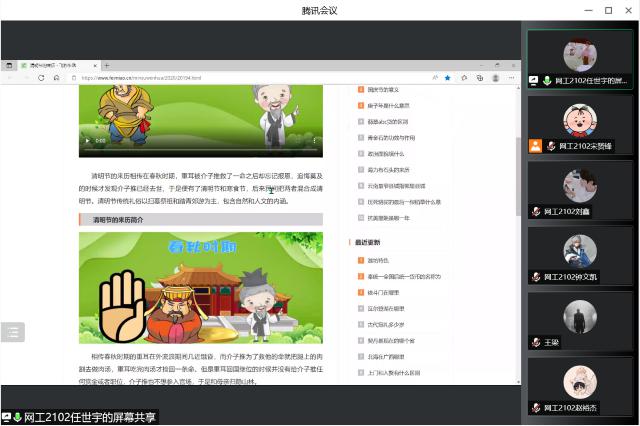Click the blue favorites star icon
The height and width of the screenshot is (426, 640).
(448, 78)
